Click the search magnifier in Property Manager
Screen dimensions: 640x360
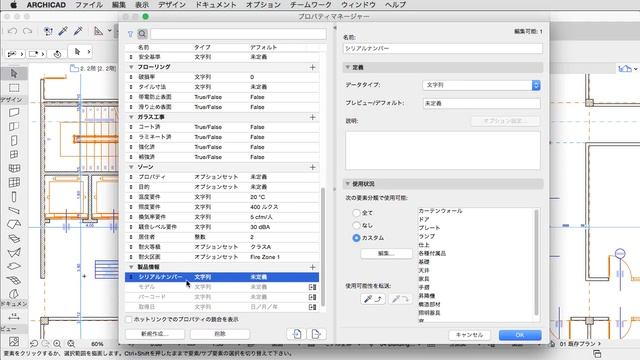click(x=142, y=34)
